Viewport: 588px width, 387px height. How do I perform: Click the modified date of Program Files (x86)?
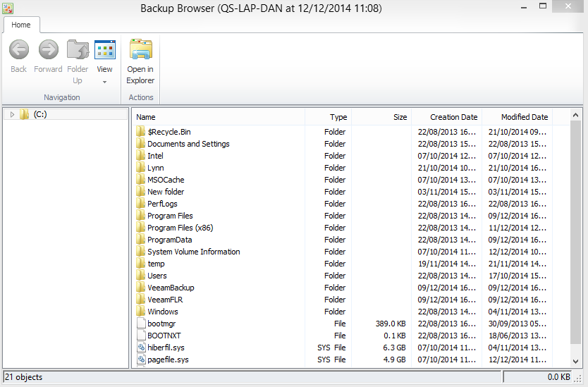517,228
